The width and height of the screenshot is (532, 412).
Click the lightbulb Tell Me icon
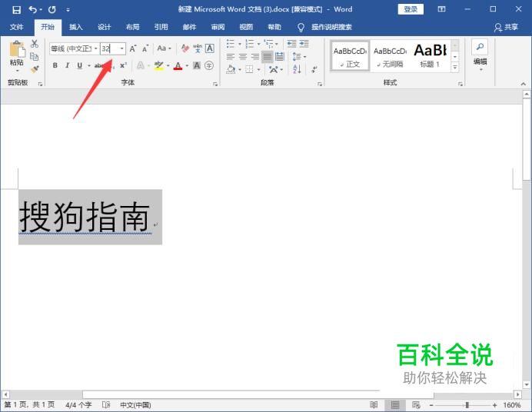301,27
